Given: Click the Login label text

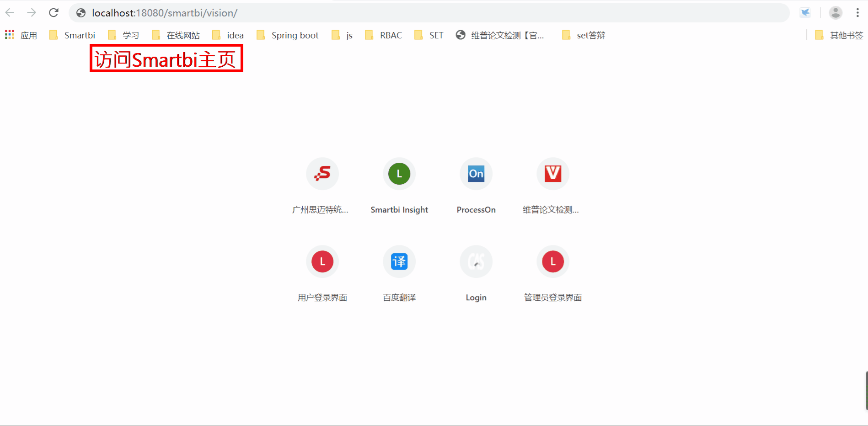Looking at the screenshot, I should coord(476,298).
